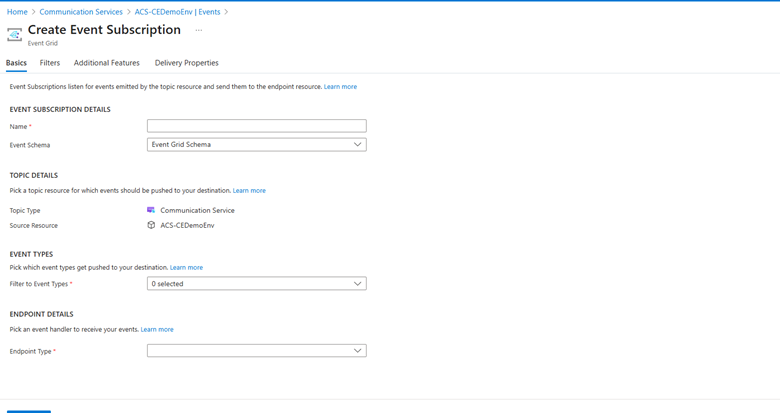Click the TOPIC DETAILS heading

point(34,175)
